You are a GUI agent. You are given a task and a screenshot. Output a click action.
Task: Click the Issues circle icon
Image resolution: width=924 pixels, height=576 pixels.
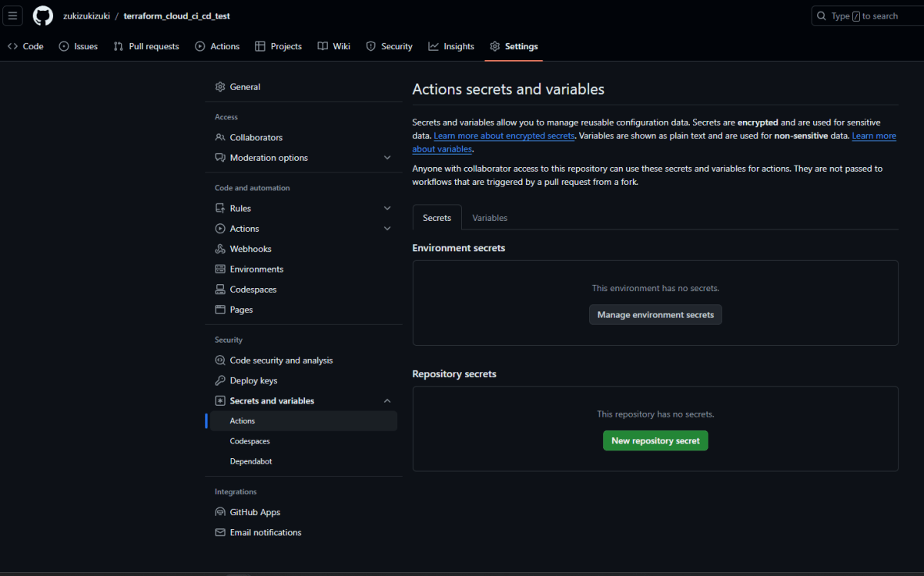pyautogui.click(x=64, y=46)
